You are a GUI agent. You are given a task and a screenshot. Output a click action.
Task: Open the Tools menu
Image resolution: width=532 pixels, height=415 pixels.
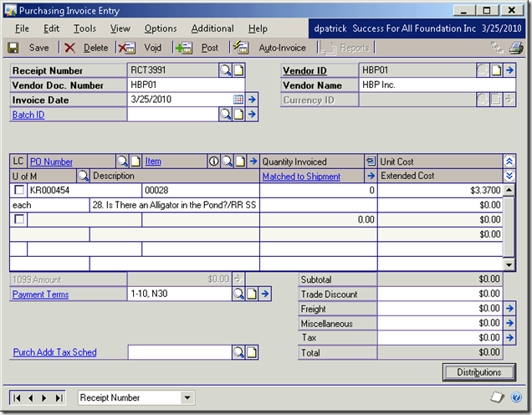[84, 28]
